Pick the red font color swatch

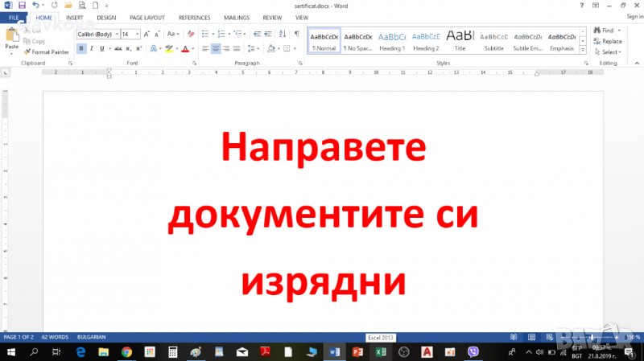pyautogui.click(x=185, y=48)
